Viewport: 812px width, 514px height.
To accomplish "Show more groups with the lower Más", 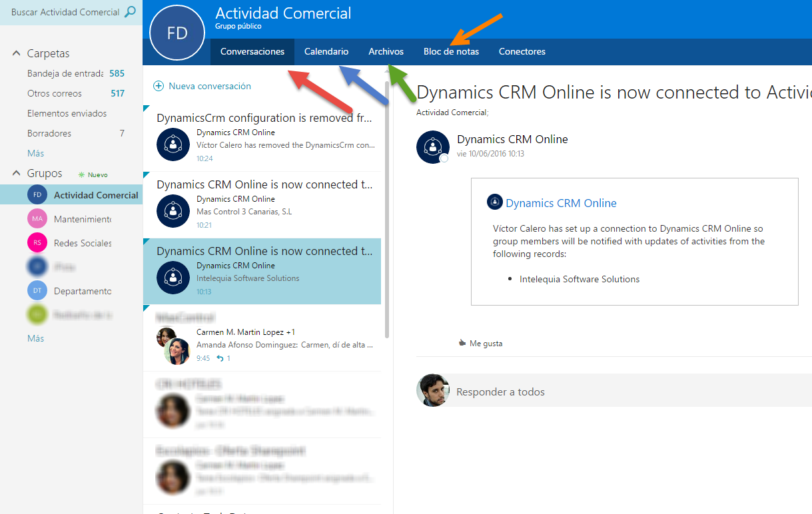I will (x=36, y=338).
